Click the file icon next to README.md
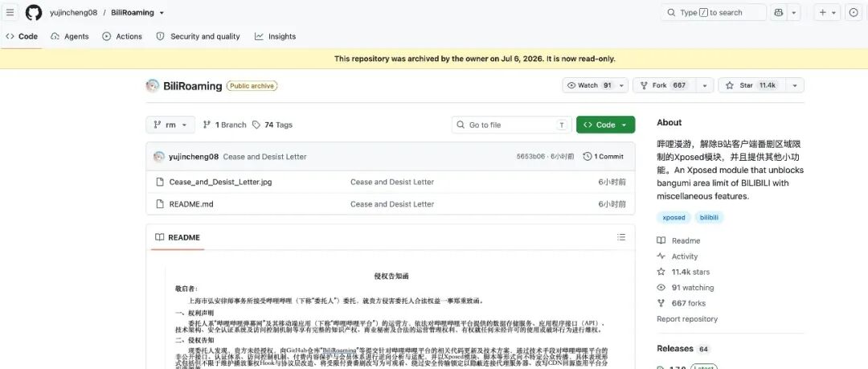Viewport: 868px width, 369px height. (x=159, y=204)
